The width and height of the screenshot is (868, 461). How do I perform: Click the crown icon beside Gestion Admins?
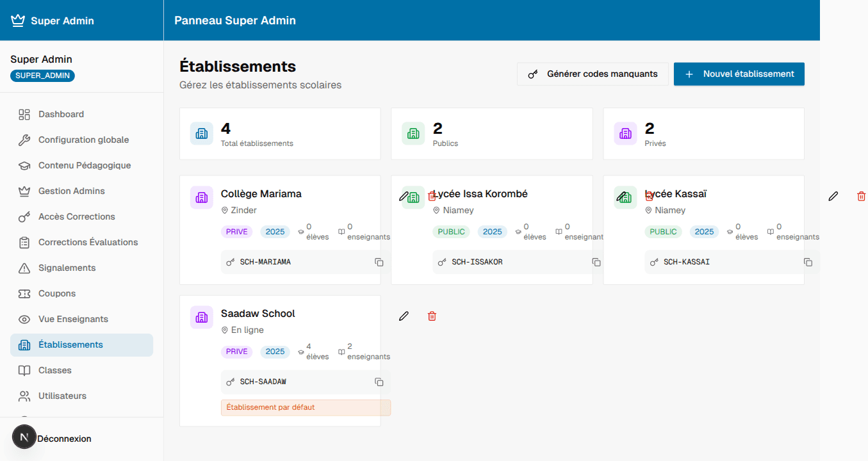tap(24, 191)
